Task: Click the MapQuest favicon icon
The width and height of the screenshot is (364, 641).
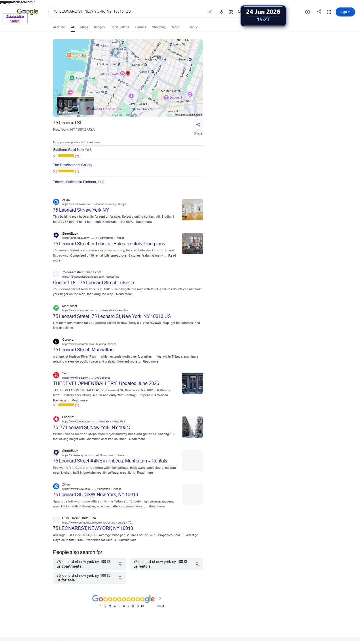Action: point(56,308)
